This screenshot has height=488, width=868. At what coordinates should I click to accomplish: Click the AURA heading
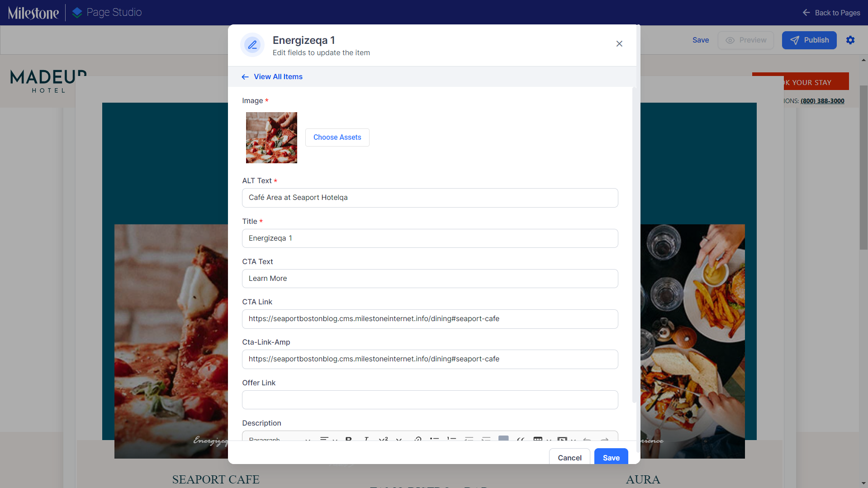(x=643, y=479)
